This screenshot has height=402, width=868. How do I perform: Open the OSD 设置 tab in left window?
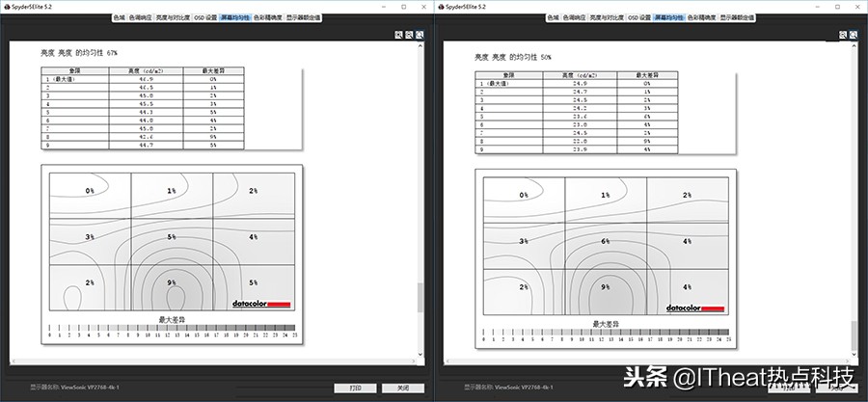tap(205, 17)
